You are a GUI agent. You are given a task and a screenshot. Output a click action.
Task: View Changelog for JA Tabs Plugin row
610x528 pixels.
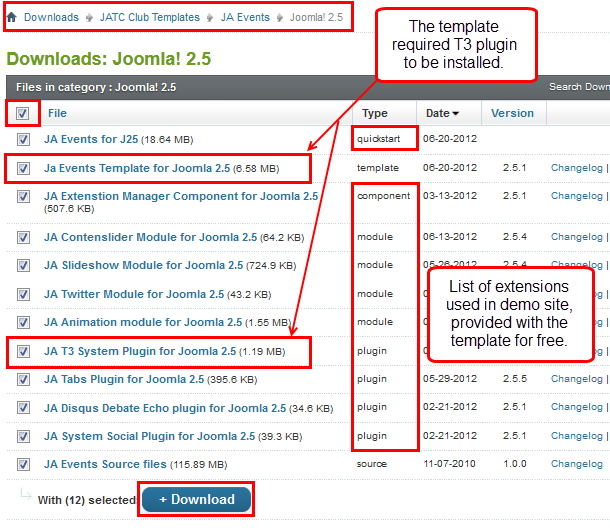point(577,379)
